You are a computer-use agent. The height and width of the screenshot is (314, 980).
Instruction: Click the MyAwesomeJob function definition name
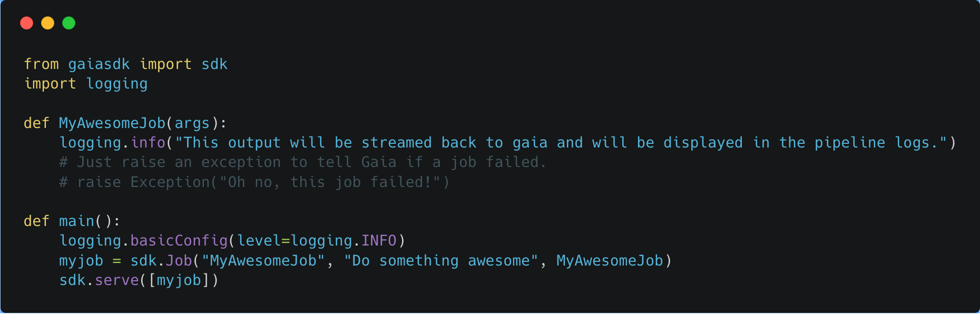[x=112, y=123]
